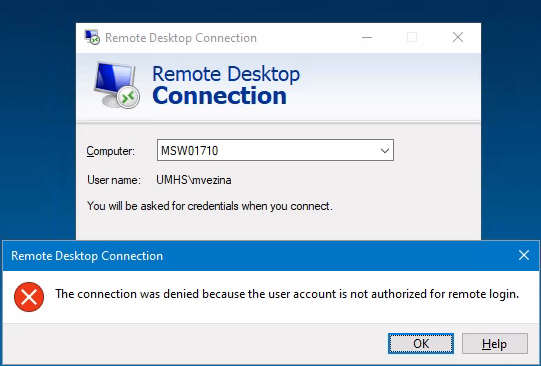
Task: Click the Remote Desktop title bar icon
Action: coord(92,37)
